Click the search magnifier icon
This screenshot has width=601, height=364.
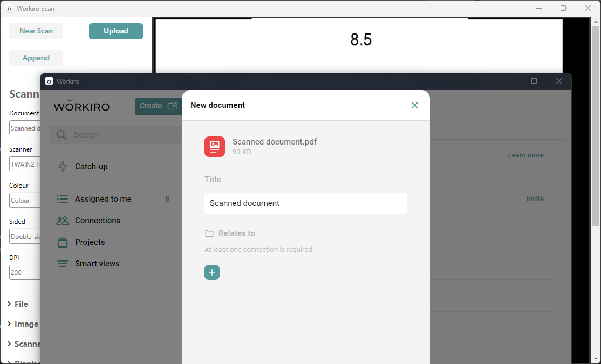62,135
